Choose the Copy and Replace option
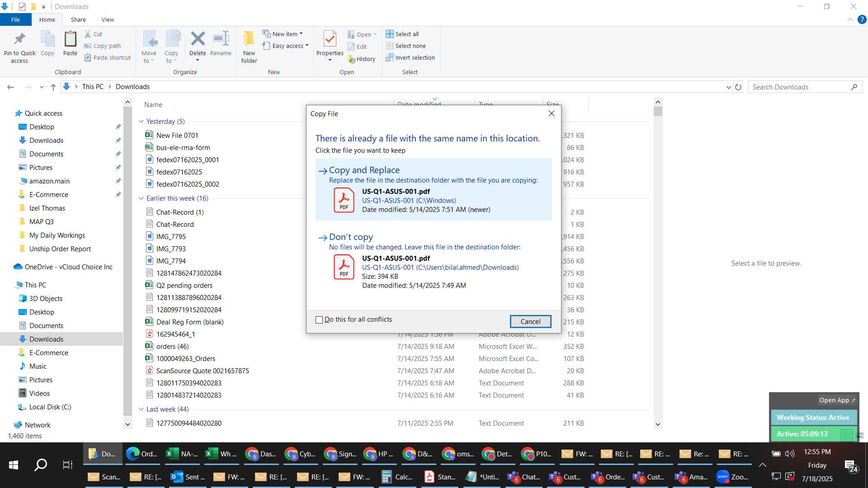868x488 pixels. coord(434,189)
